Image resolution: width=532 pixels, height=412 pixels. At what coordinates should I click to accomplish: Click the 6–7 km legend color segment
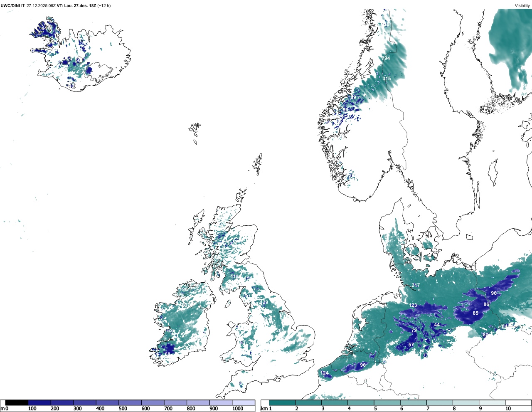[413, 402]
